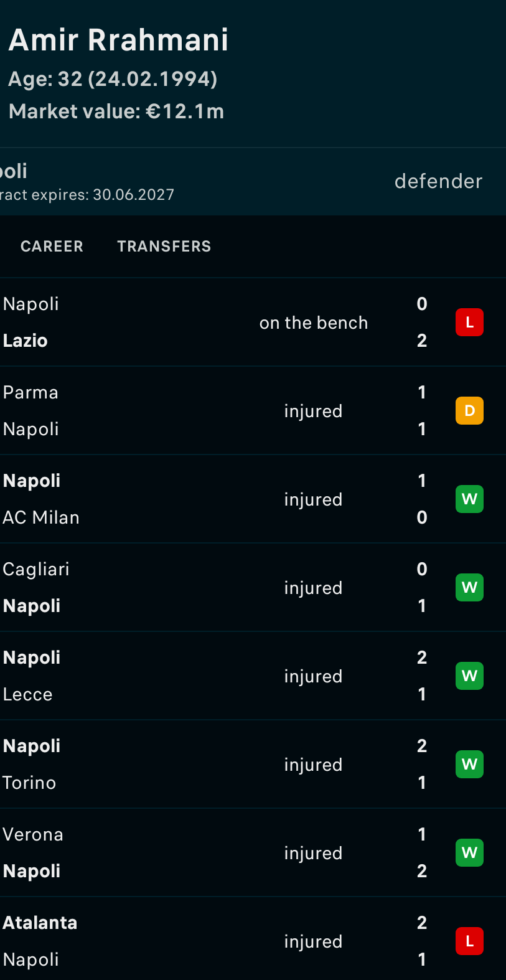The image size is (506, 980).
Task: Click the green W badge for Napoli–AC Milan
Action: pos(469,499)
